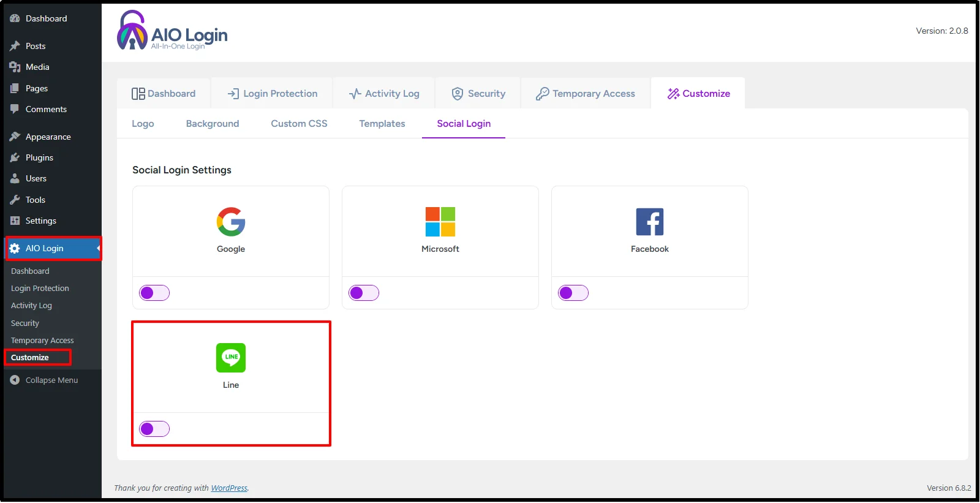Click the Microsoft logo icon
The height and width of the screenshot is (503, 980).
coord(440,222)
